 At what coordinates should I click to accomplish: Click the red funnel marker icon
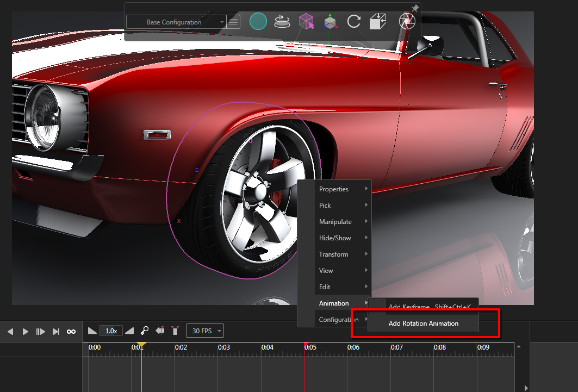pos(175,331)
